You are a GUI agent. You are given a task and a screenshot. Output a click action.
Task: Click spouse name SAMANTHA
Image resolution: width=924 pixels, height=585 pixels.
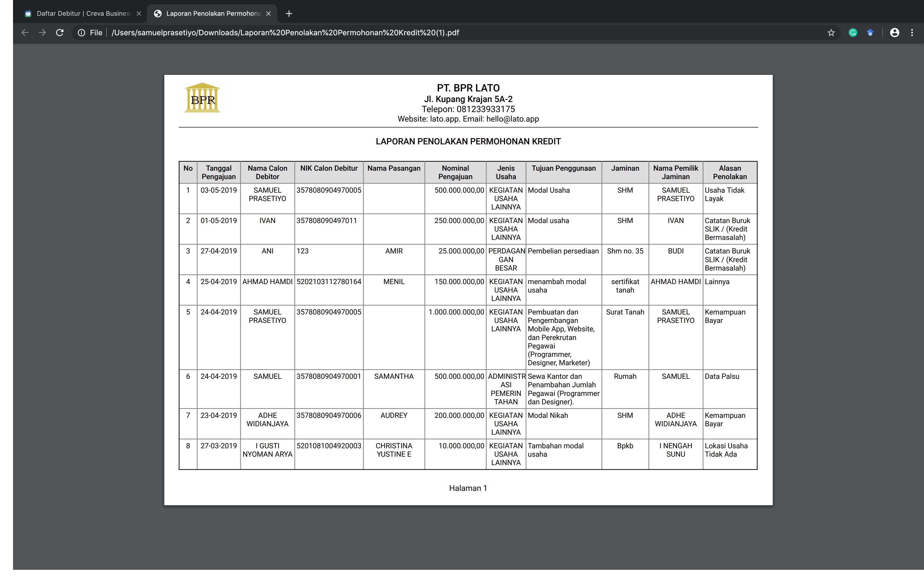click(x=394, y=376)
